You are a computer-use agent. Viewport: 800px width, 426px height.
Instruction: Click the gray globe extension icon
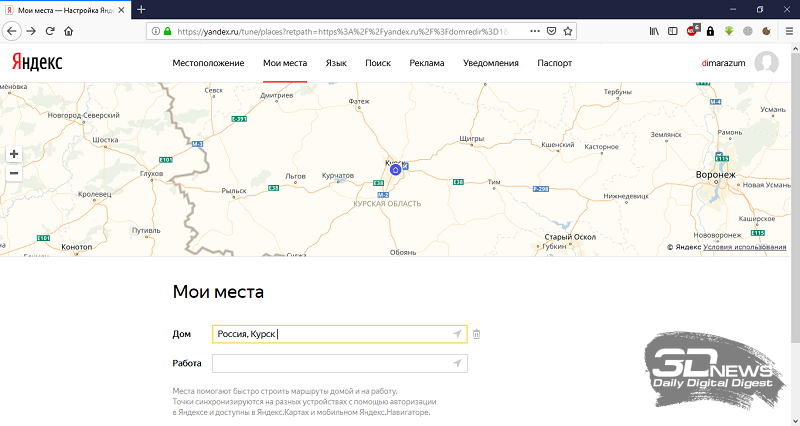[x=747, y=31]
